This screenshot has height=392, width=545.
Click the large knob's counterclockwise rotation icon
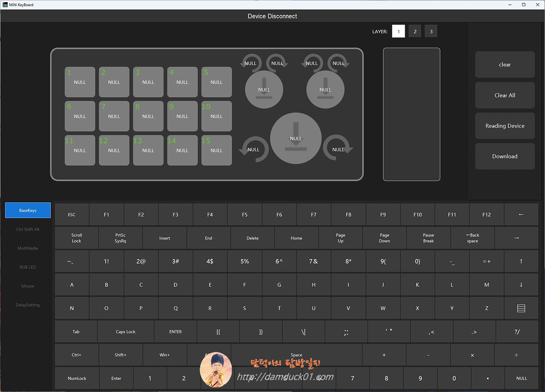(253, 149)
